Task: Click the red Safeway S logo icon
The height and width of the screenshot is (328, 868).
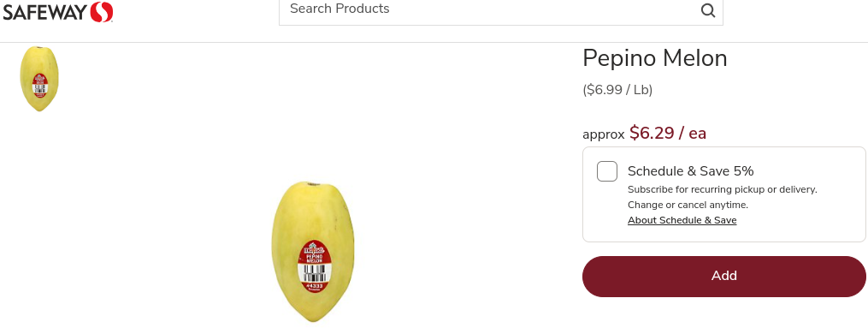Action: pyautogui.click(x=101, y=12)
